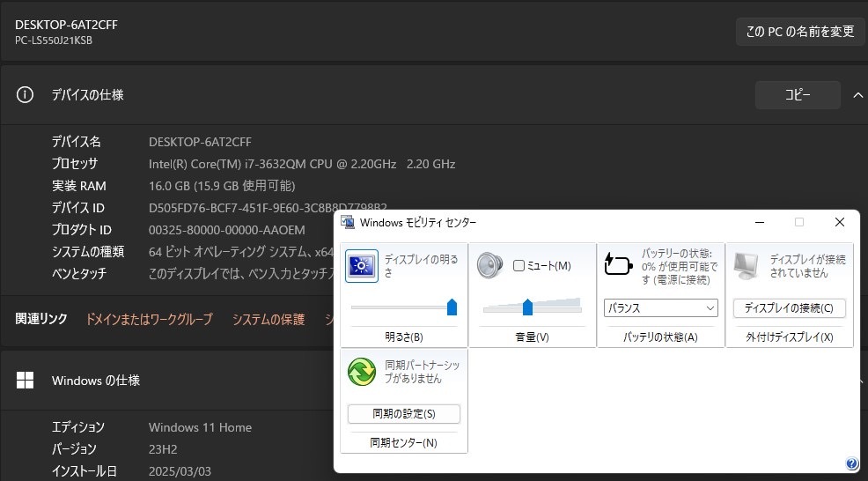
Task: Click the この PC の名前を変更 button
Action: pos(800,32)
